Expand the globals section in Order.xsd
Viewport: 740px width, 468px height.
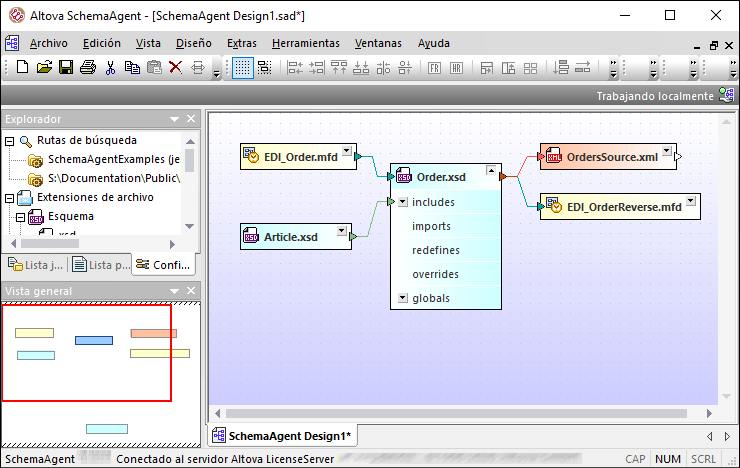coord(402,298)
